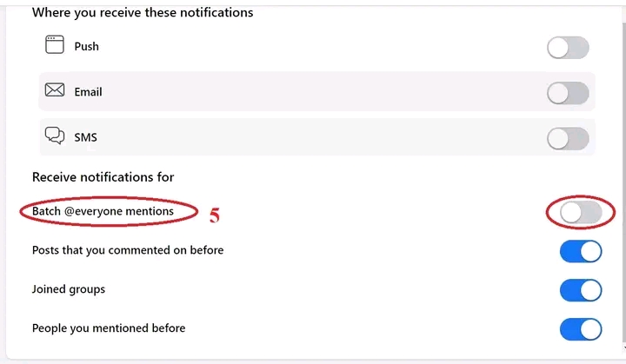
Task: Click Posts that you commented on before text
Action: tap(128, 250)
